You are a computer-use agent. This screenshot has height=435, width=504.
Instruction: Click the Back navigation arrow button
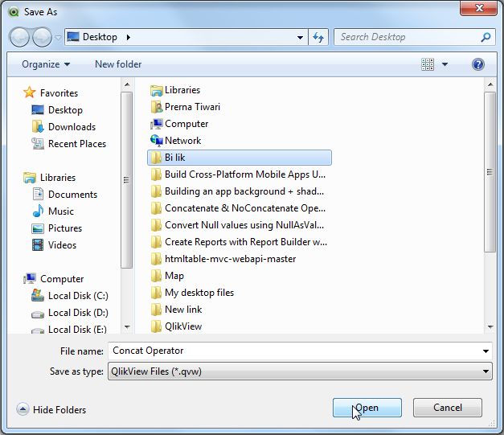19,37
